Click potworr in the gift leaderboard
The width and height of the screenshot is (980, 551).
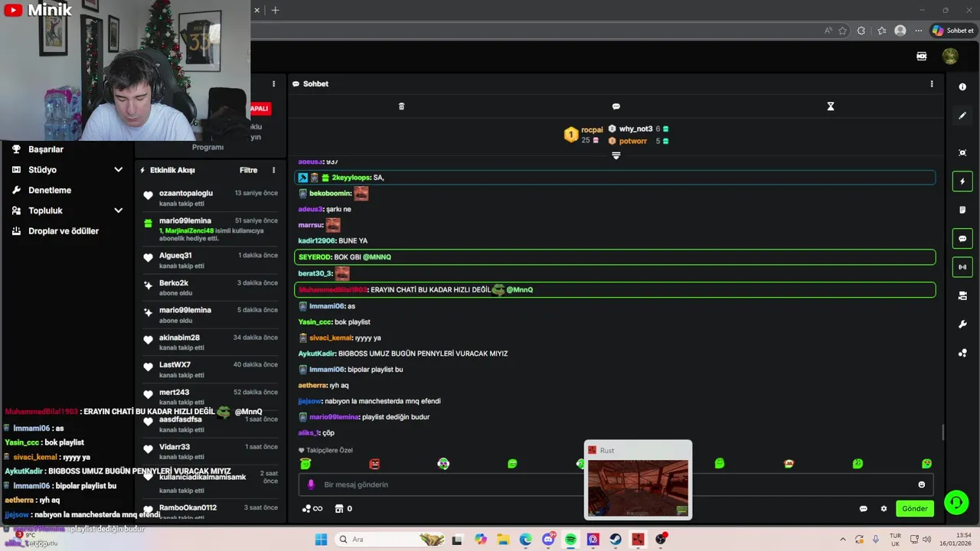(x=633, y=141)
